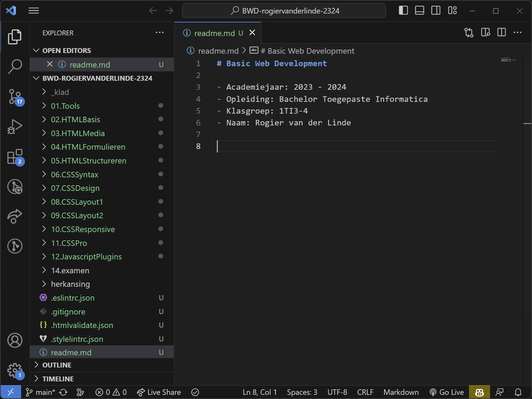The width and height of the screenshot is (532, 399).
Task: Open the notifications bell
Action: point(518,392)
